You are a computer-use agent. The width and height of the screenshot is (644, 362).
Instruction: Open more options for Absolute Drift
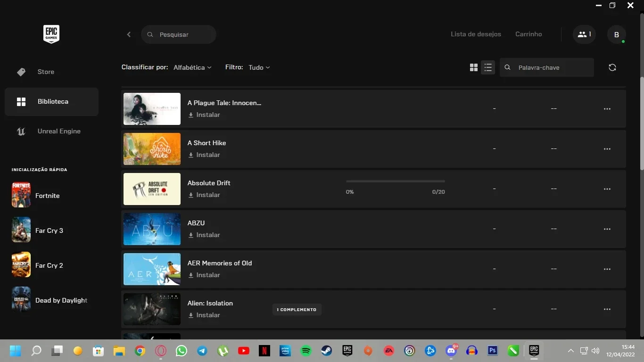coord(607,189)
